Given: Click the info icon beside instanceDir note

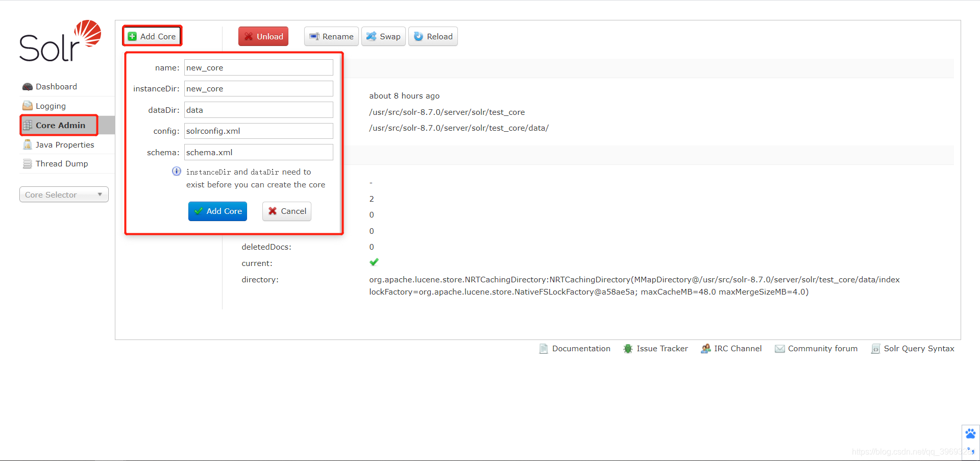Looking at the screenshot, I should [x=177, y=171].
